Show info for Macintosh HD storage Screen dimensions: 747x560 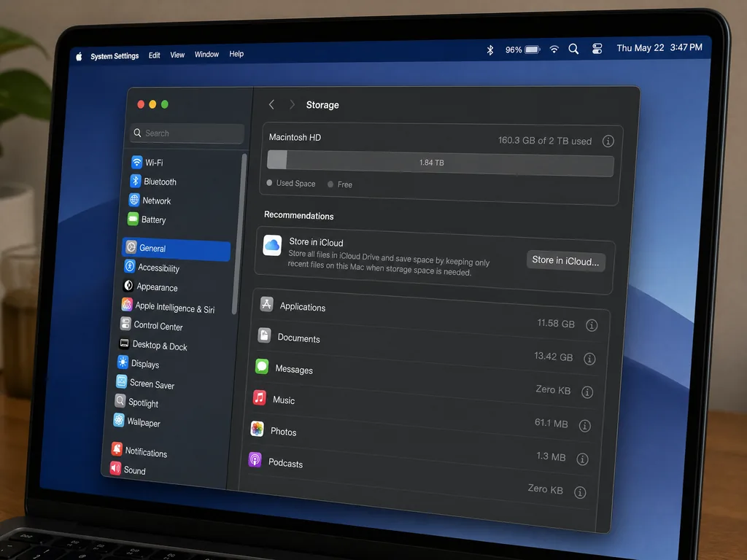[608, 141]
